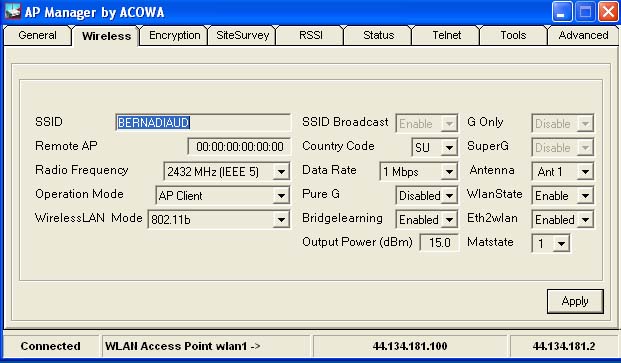Go to the SiteSurvey tab

coord(242,35)
